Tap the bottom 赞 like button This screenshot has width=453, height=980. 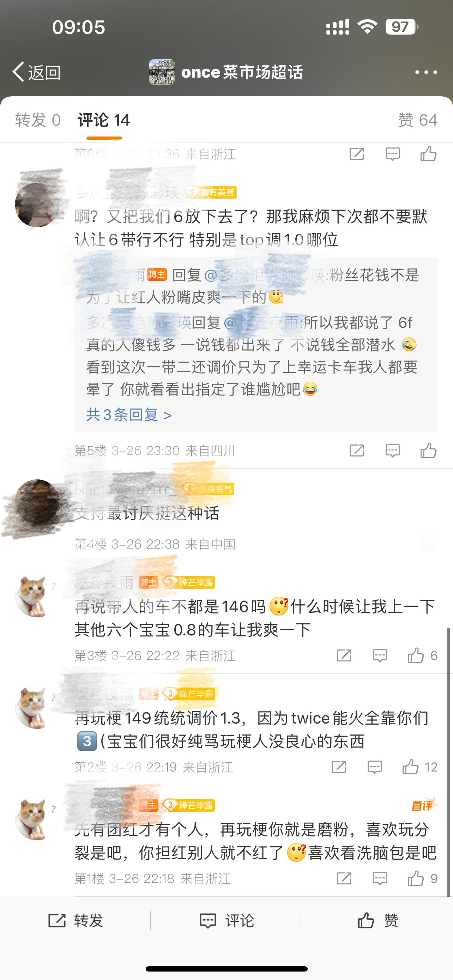pyautogui.click(x=378, y=921)
